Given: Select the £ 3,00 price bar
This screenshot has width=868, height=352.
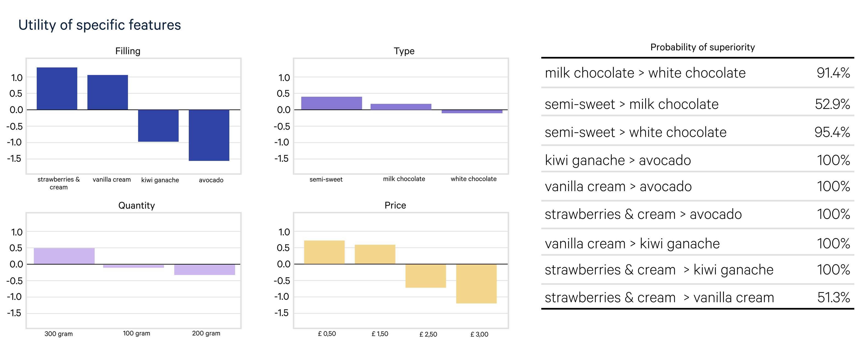Looking at the screenshot, I should tap(476, 283).
